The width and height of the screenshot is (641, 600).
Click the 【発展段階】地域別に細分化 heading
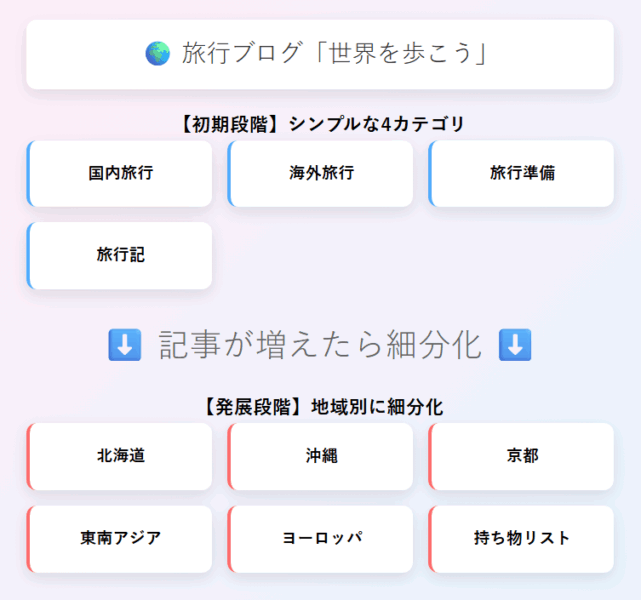320,407
